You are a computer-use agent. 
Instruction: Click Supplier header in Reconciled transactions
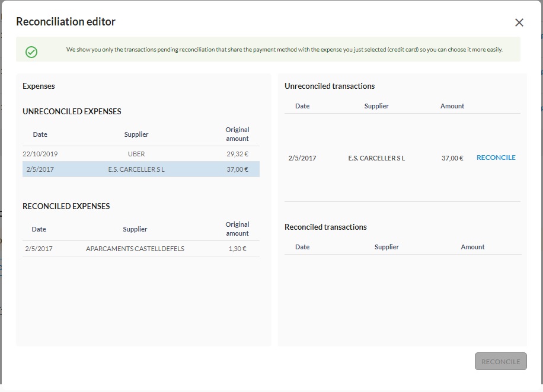pos(387,247)
